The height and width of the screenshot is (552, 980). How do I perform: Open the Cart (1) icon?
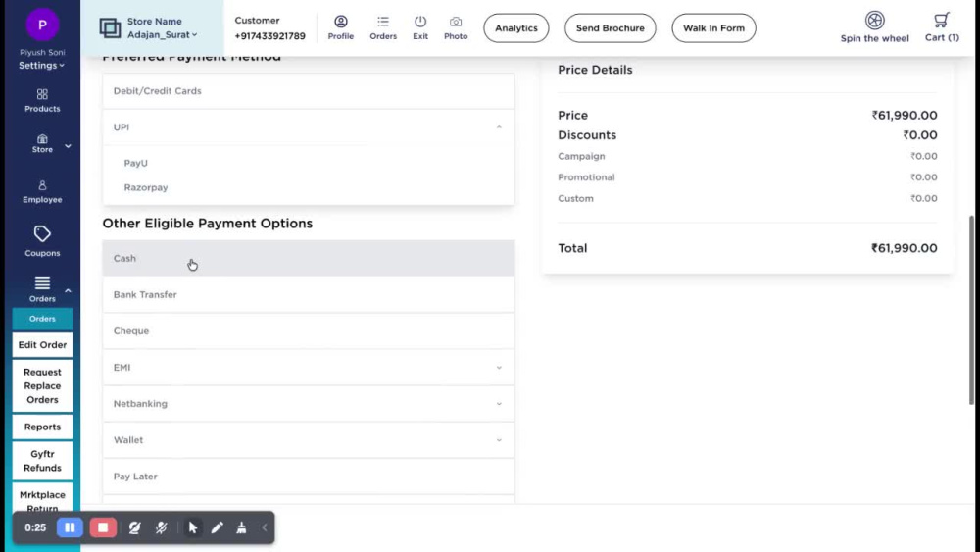click(x=941, y=27)
